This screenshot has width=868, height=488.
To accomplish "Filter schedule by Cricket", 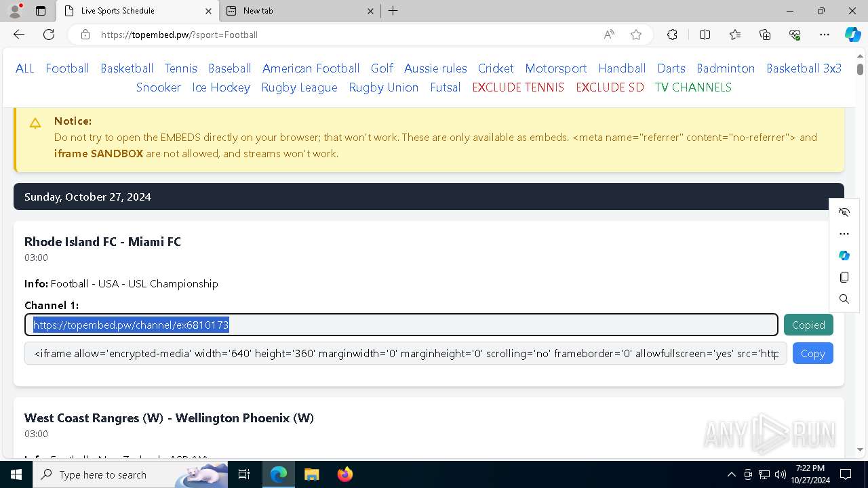I will coord(496,68).
